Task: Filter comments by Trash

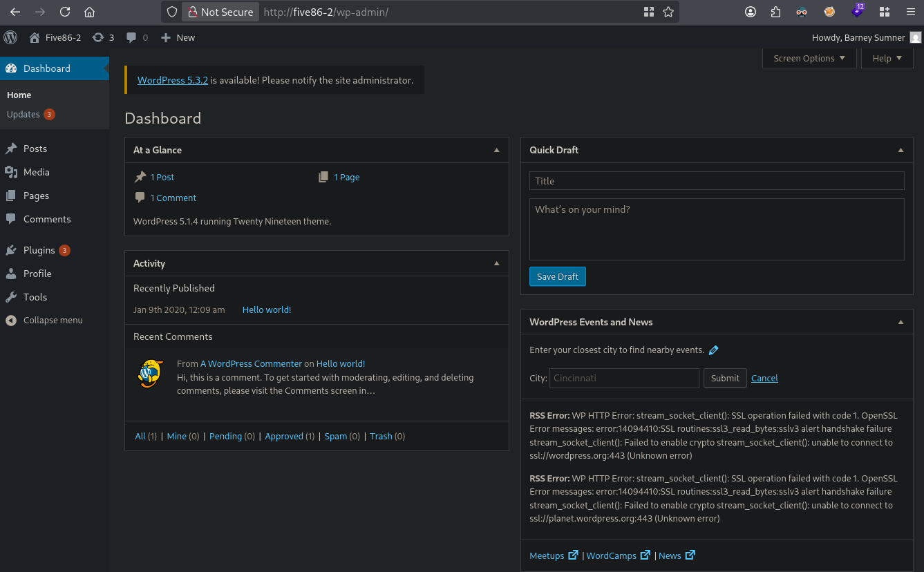Action: click(381, 436)
